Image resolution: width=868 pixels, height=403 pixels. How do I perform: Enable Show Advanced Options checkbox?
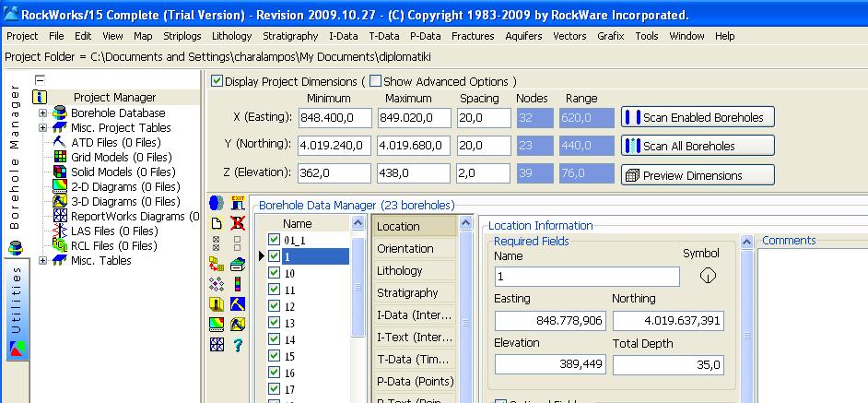pos(375,81)
